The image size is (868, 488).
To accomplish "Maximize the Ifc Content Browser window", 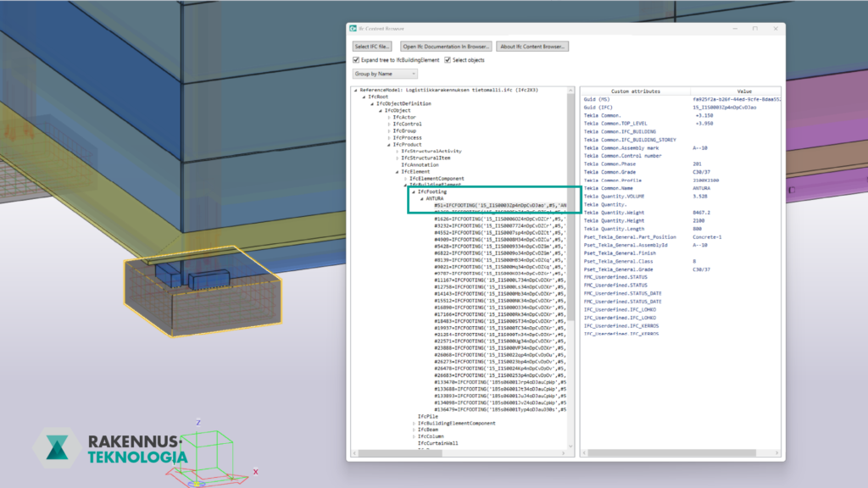I will pyautogui.click(x=754, y=28).
